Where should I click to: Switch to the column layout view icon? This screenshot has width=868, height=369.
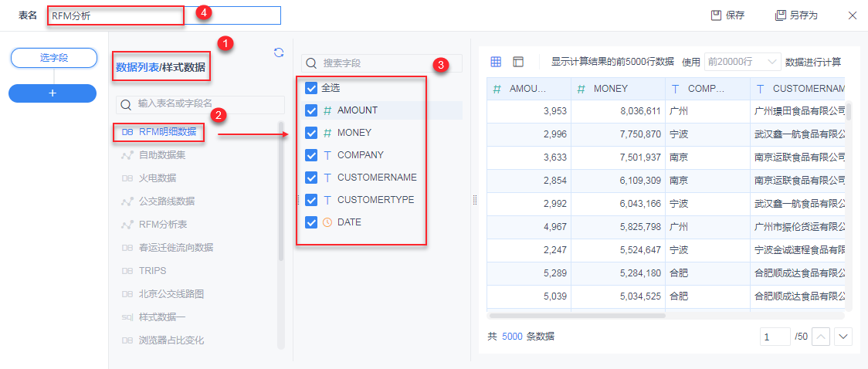point(518,62)
